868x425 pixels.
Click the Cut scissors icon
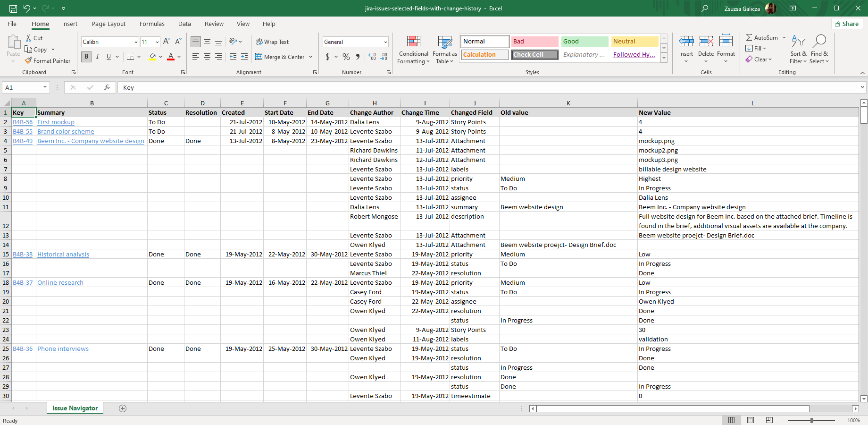click(28, 38)
